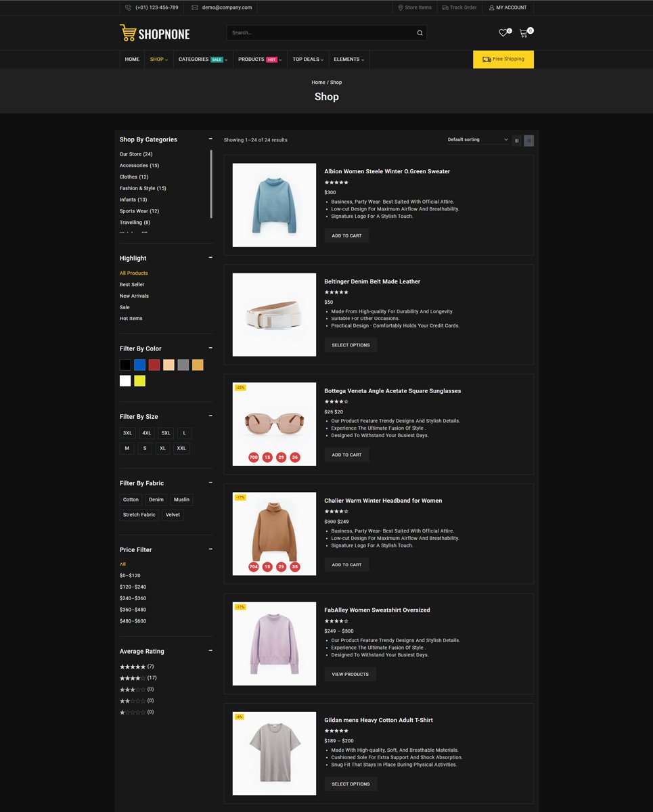Screen dimensions: 653x812
Task: Collapse the Price Filter section
Action: coord(210,549)
